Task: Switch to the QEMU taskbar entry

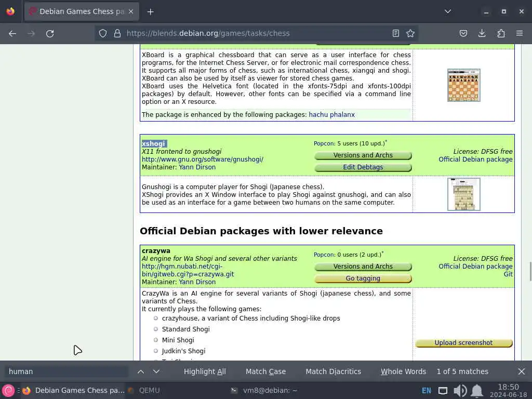Action: pyautogui.click(x=144, y=391)
